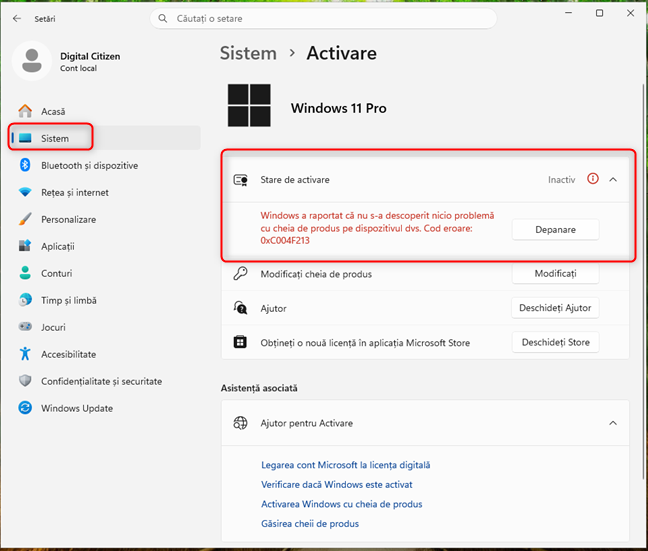Go to Confidențialitate și securitate
648x551 pixels.
point(105,381)
